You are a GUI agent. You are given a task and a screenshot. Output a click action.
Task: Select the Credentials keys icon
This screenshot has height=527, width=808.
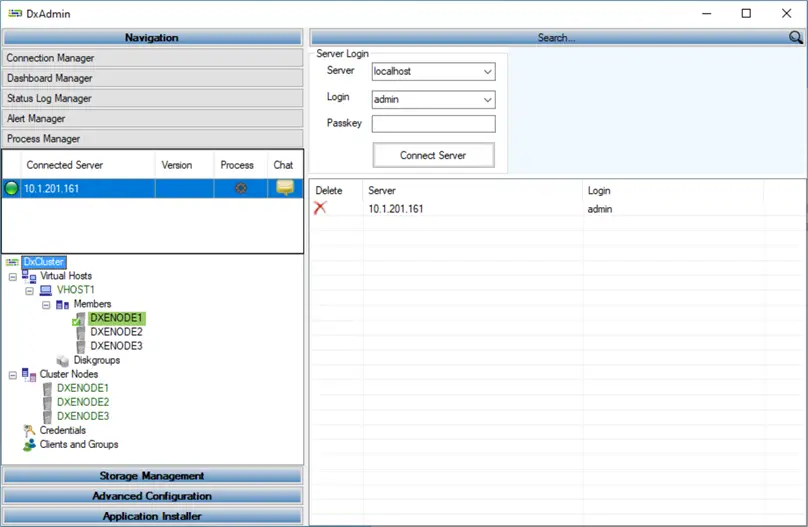pos(29,430)
